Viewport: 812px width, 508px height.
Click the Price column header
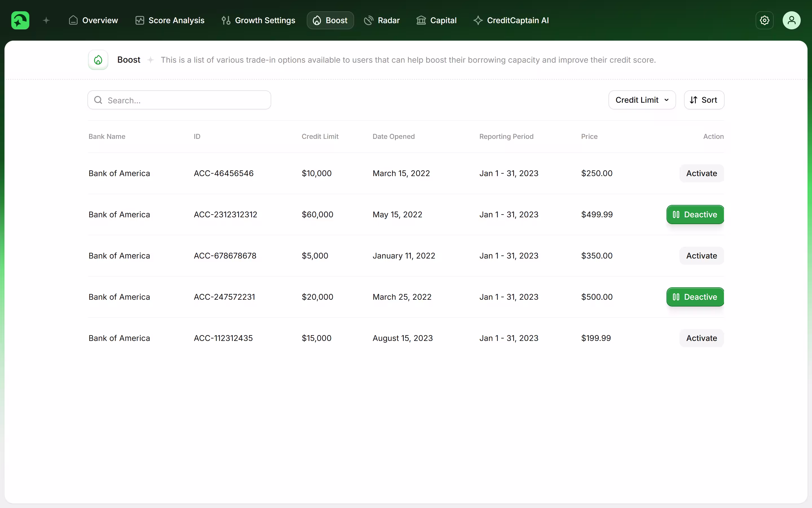coord(589,136)
